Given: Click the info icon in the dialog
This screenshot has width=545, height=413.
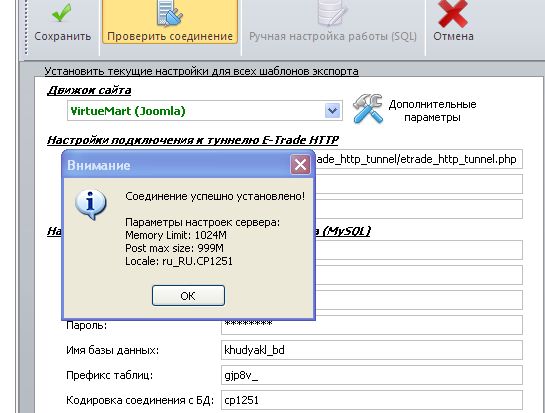Looking at the screenshot, I should click(91, 204).
